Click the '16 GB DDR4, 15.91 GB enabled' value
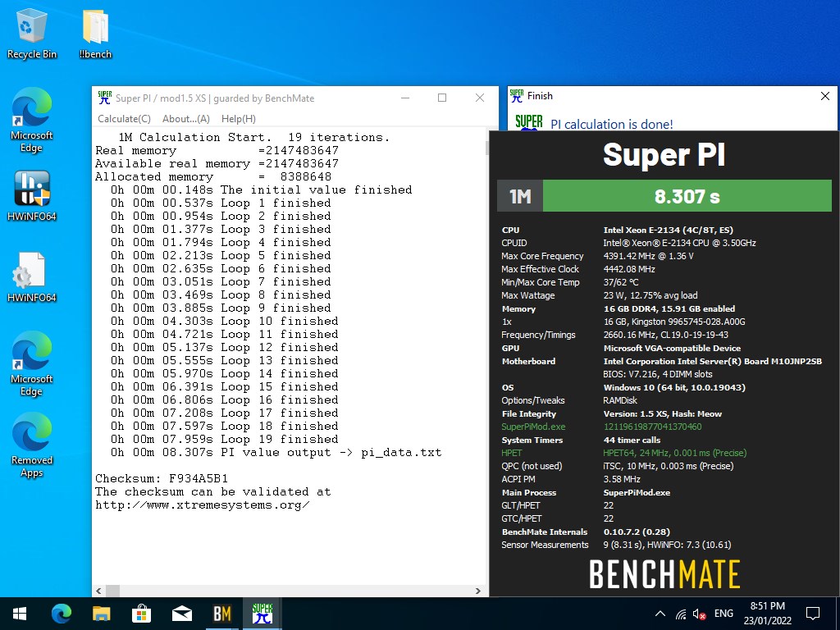Viewport: 840px width, 630px height. pos(669,308)
